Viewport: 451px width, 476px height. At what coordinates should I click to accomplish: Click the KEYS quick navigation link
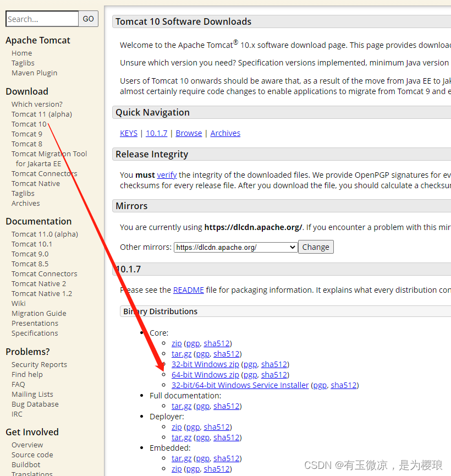pyautogui.click(x=129, y=133)
